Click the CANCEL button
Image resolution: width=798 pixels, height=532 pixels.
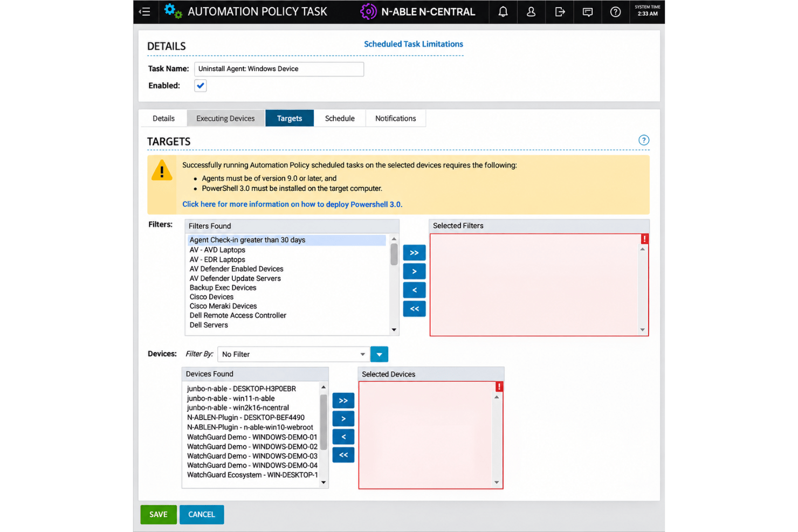point(202,514)
